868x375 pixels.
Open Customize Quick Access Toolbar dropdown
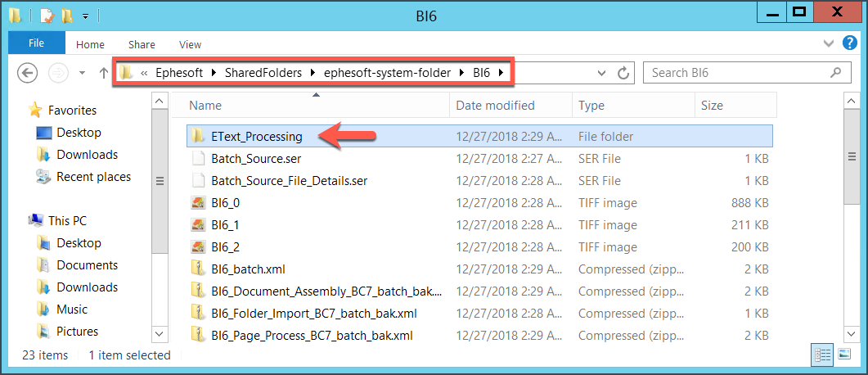pos(85,16)
